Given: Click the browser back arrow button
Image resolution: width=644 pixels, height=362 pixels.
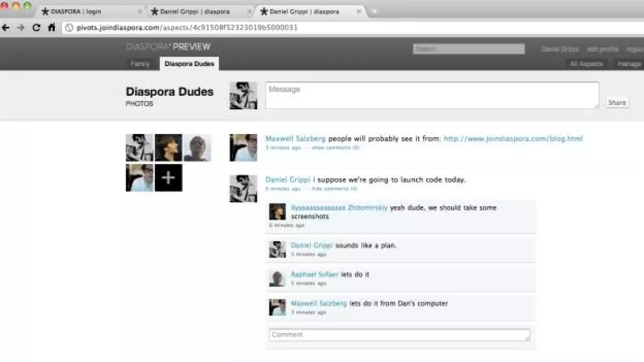Looking at the screenshot, I should (6, 27).
